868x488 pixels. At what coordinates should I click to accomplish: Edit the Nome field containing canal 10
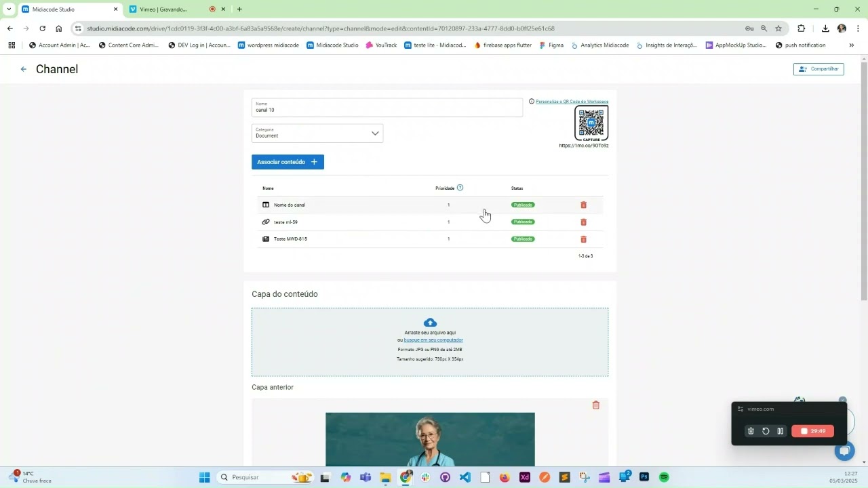[x=387, y=107]
